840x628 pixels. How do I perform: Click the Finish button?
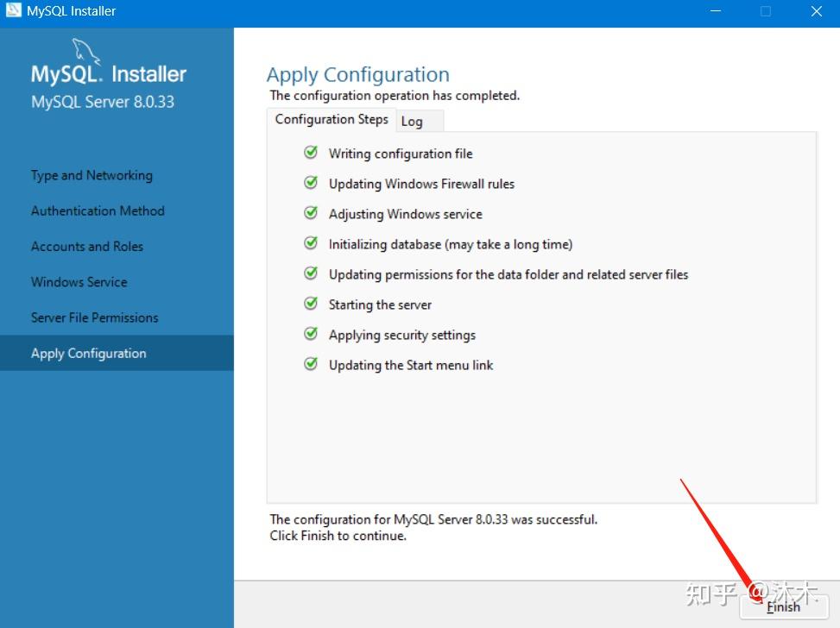[783, 606]
